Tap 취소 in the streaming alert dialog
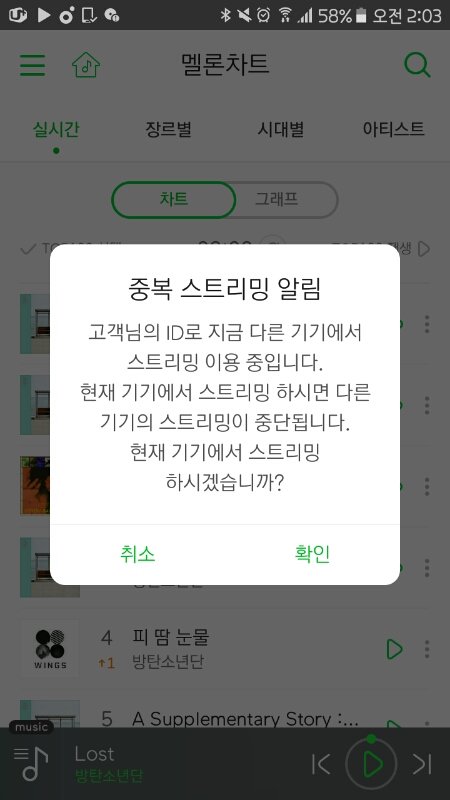 (x=138, y=554)
